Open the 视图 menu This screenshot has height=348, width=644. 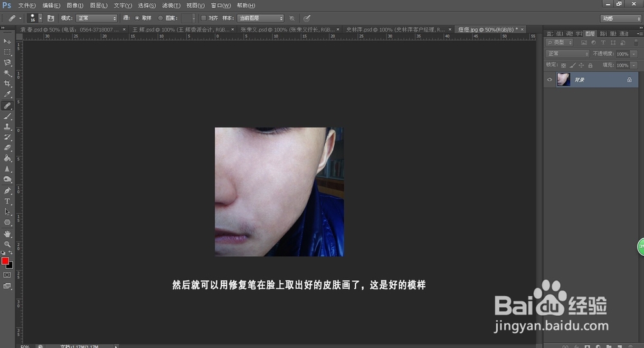click(195, 5)
